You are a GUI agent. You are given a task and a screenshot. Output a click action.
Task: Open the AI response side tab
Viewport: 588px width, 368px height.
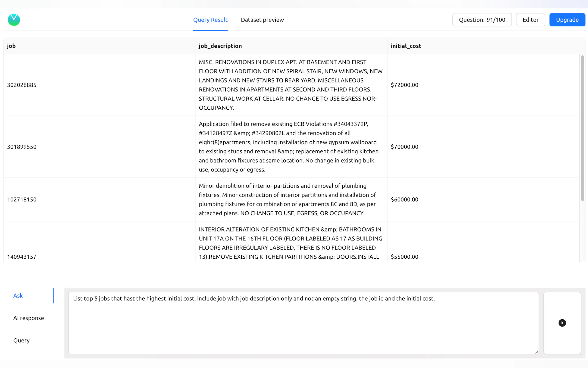28,318
